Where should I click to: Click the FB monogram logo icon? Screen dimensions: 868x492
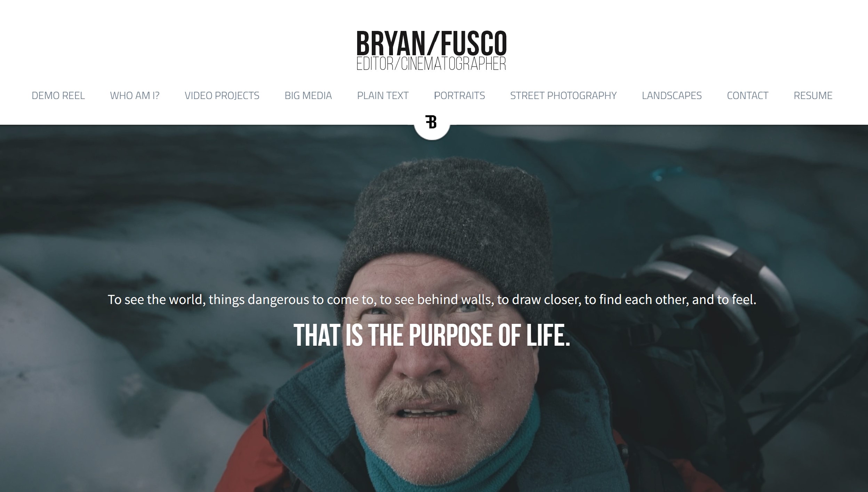point(431,122)
